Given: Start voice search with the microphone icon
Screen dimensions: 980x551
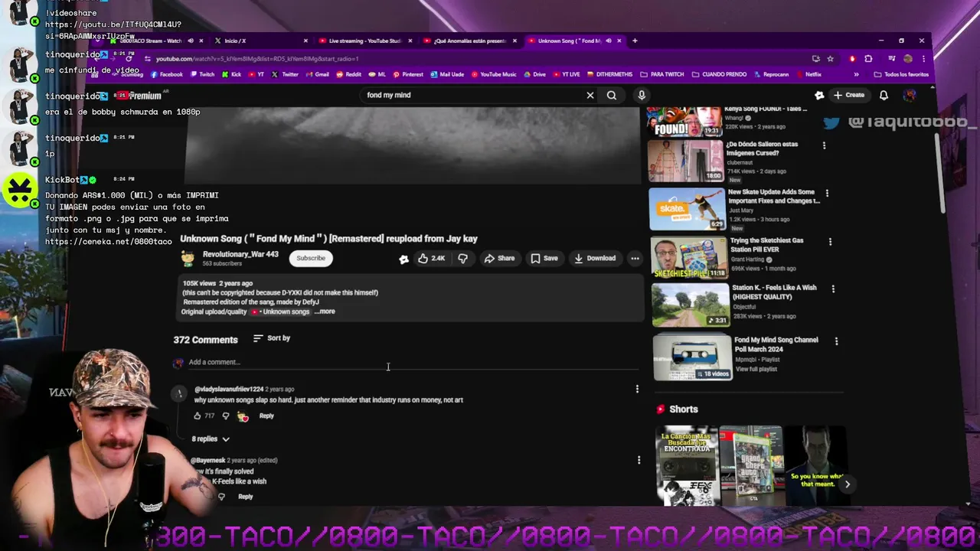Looking at the screenshot, I should [642, 95].
